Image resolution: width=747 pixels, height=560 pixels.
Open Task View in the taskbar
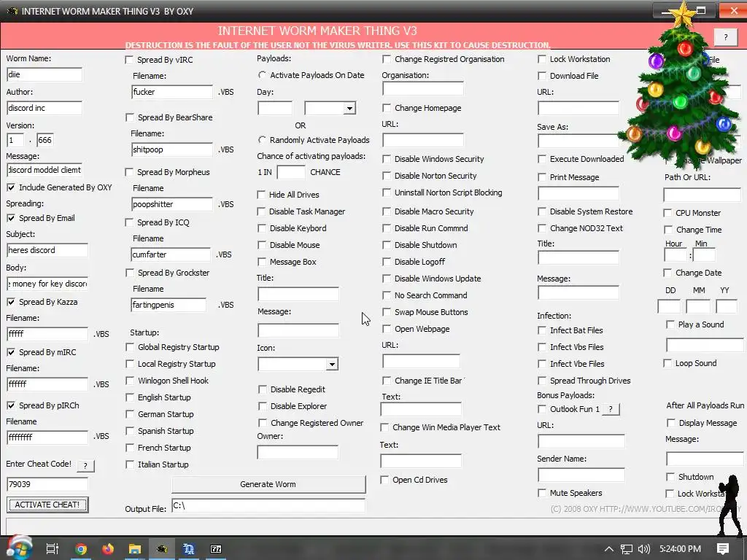(52, 549)
